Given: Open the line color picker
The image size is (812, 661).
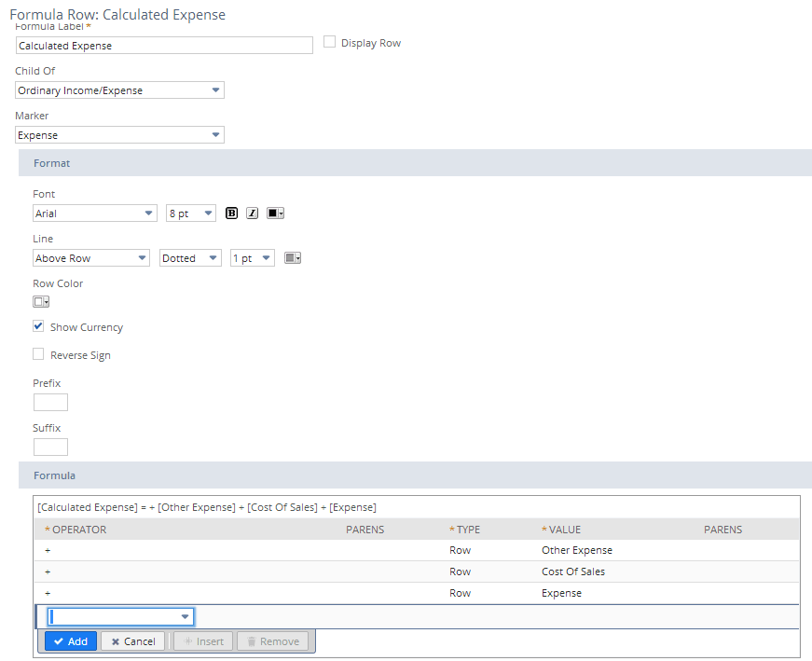Looking at the screenshot, I should tap(293, 258).
